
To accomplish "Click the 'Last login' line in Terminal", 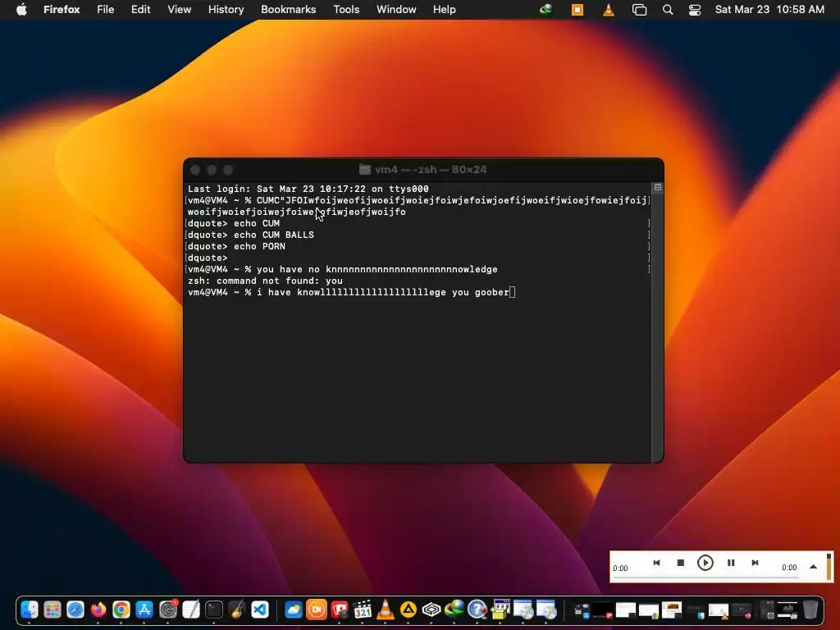I will click(308, 189).
